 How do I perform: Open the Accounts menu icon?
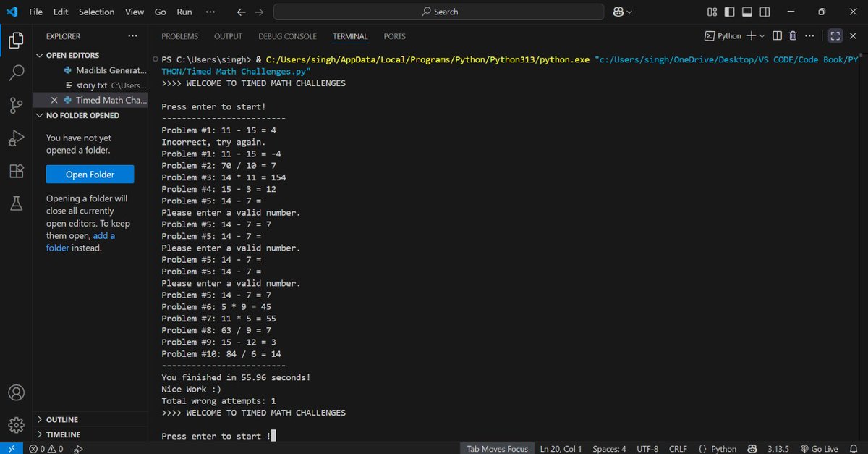point(16,392)
